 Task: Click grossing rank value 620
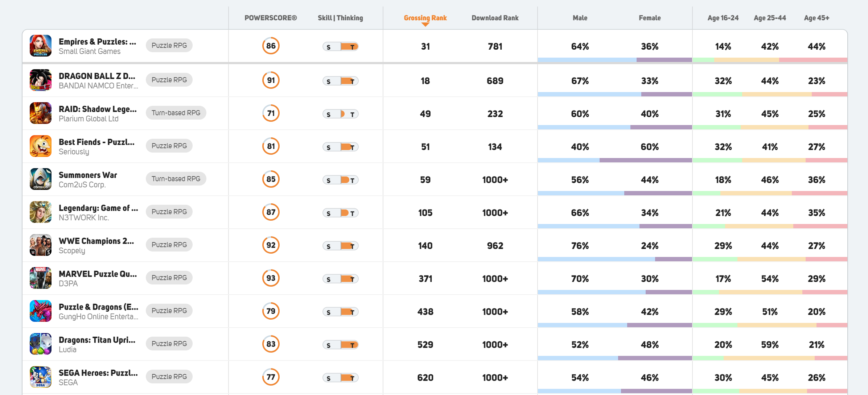pos(425,378)
